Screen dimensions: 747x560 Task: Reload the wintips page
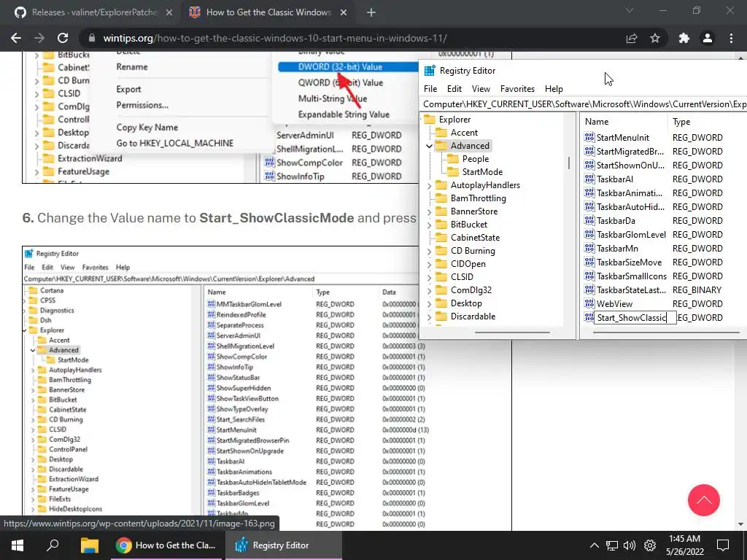click(63, 38)
